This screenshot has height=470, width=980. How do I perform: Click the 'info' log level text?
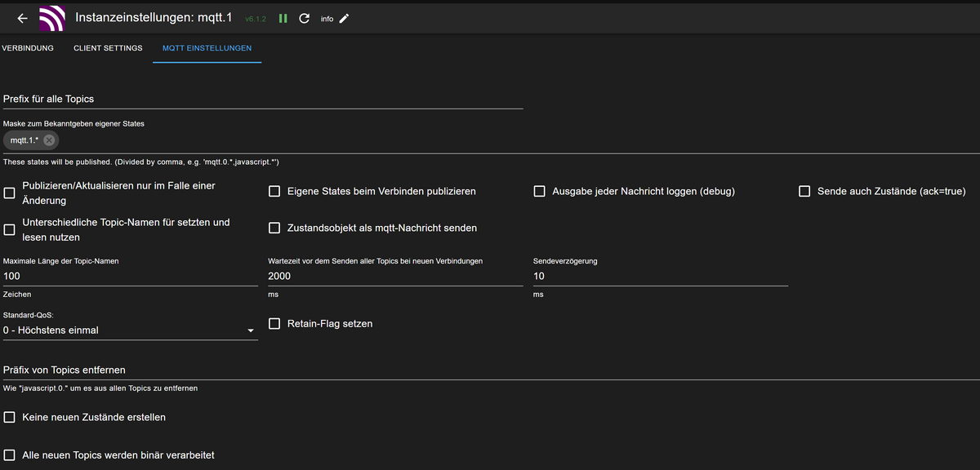(327, 19)
